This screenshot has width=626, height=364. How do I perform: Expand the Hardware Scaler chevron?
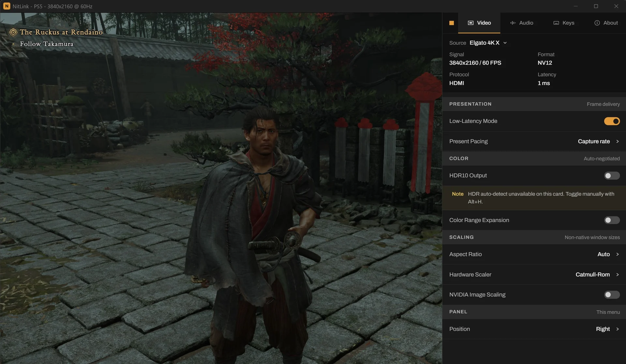coord(617,275)
